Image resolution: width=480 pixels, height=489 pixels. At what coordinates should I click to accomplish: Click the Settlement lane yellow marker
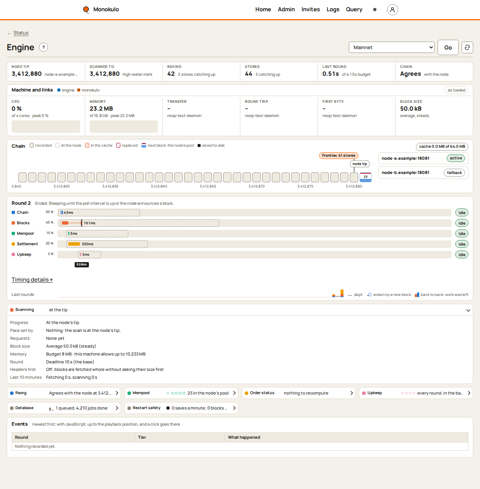pyautogui.click(x=13, y=244)
